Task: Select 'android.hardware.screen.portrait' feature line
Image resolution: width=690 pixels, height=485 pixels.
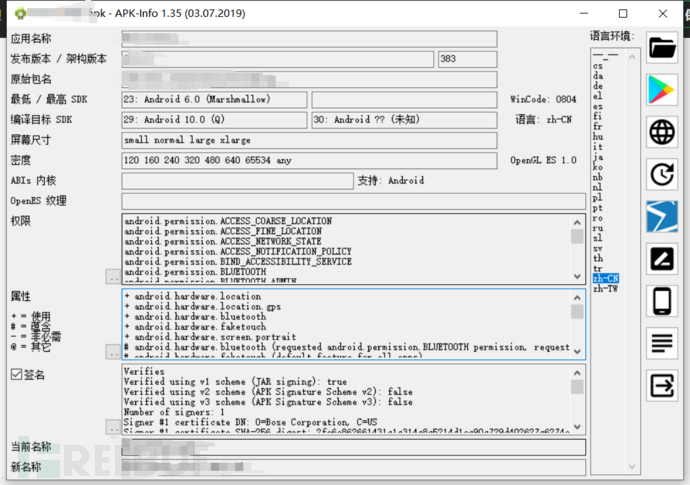Action: click(x=210, y=337)
